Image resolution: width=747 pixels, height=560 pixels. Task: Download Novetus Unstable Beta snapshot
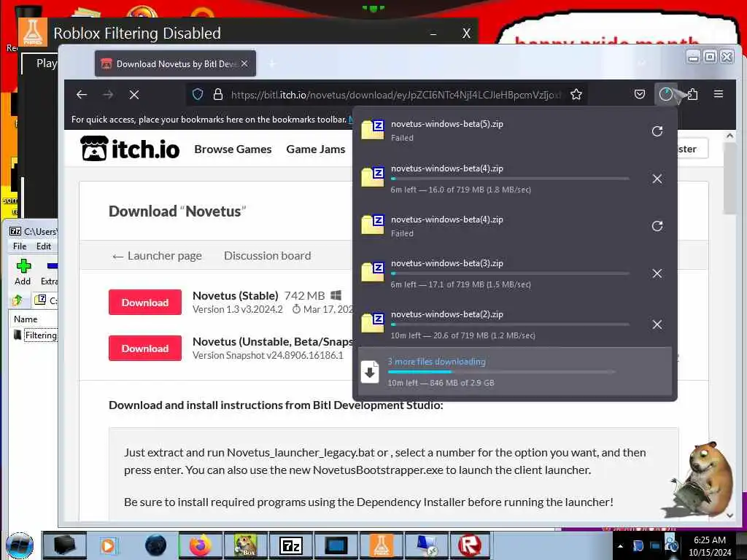point(145,348)
